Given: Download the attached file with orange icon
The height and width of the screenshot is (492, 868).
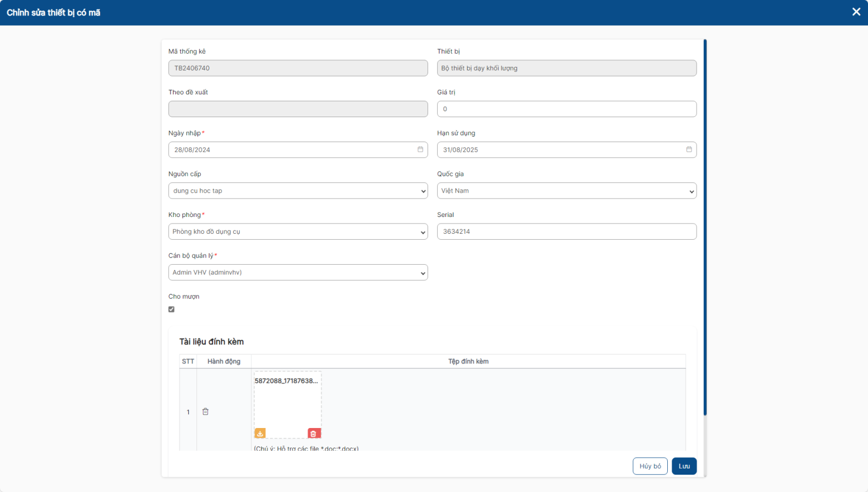Looking at the screenshot, I should (x=260, y=433).
